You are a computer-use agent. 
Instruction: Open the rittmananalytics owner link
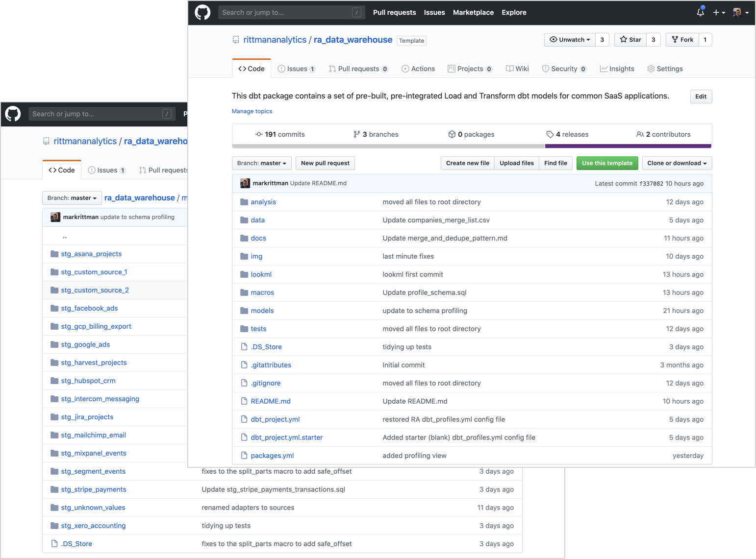(275, 40)
